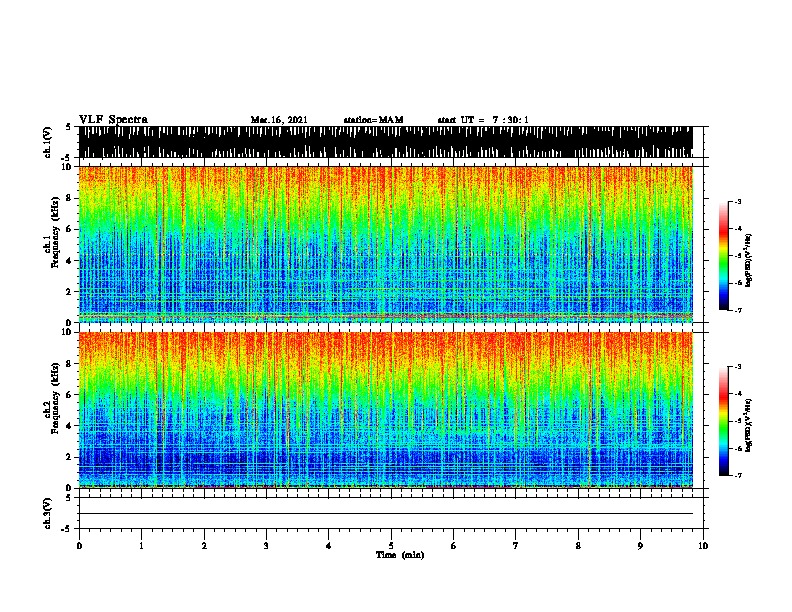Image resolution: width=792 pixels, height=612 pixels.
Task: Click the "-3" tick on ch.1 color bar
Action: pyautogui.click(x=738, y=201)
